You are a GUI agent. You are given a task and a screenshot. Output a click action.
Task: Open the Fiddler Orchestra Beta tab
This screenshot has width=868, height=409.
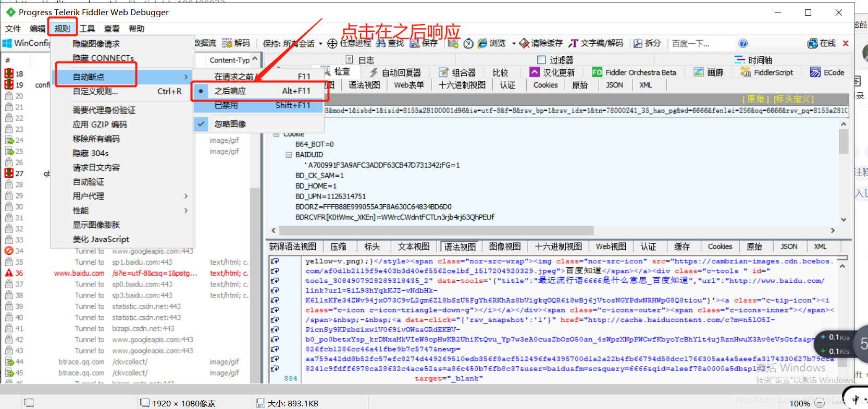coord(634,72)
